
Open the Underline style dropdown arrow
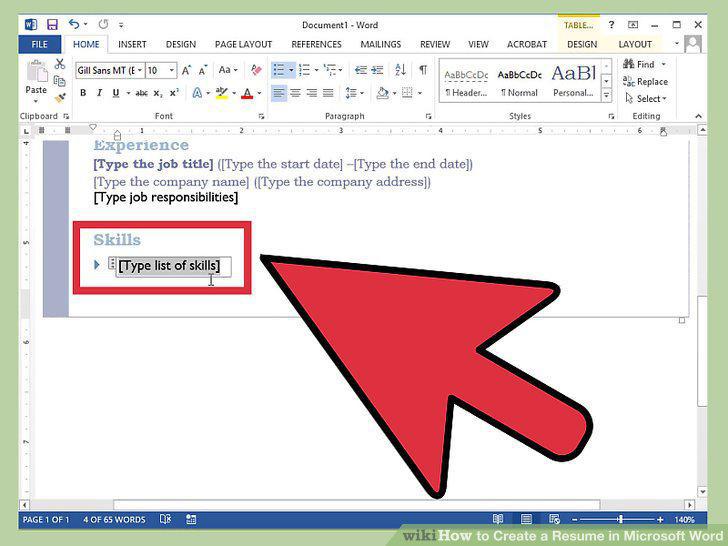click(x=128, y=93)
